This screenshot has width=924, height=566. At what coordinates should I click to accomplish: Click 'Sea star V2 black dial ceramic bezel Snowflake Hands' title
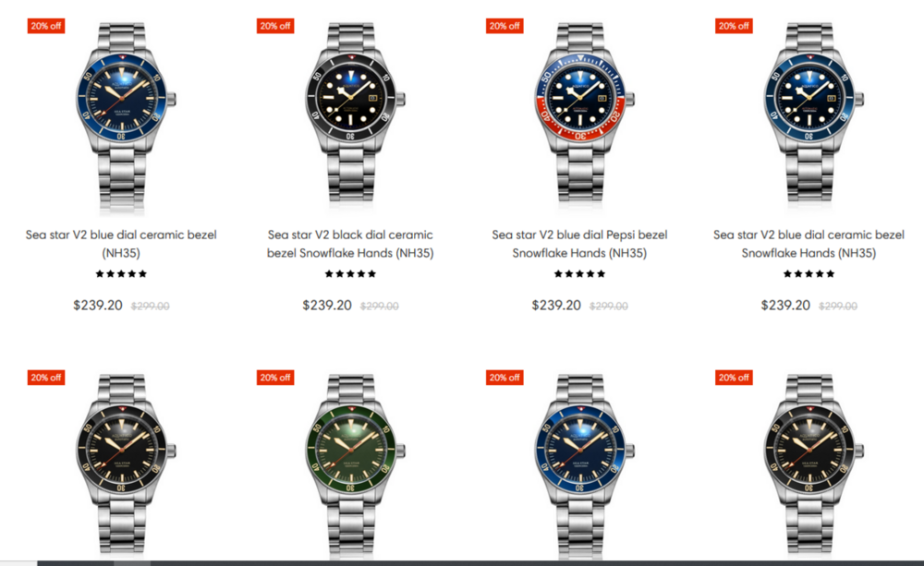[350, 244]
